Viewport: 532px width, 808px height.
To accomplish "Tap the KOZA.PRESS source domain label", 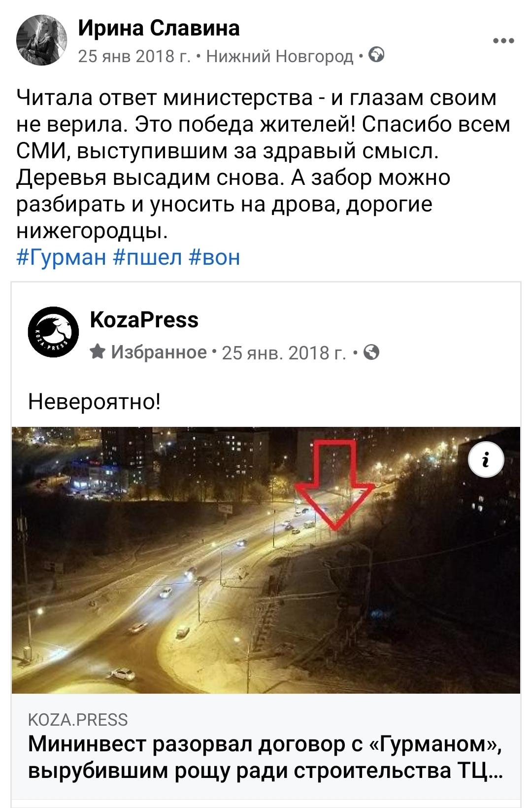I will (78, 719).
